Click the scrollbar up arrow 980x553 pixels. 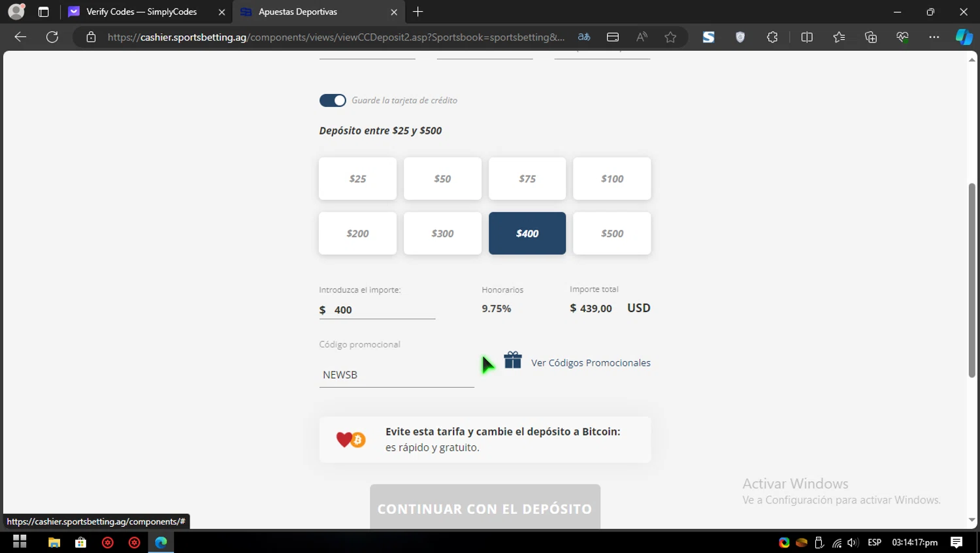[x=972, y=60]
